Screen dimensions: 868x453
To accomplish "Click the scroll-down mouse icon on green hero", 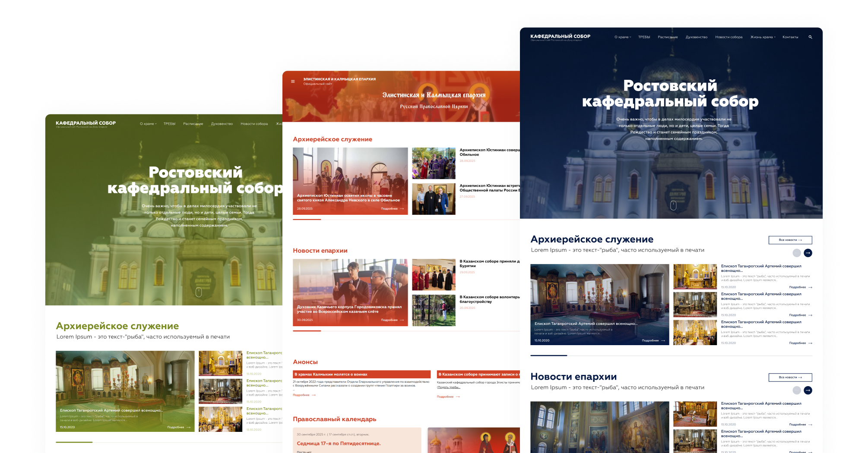I will pyautogui.click(x=199, y=292).
